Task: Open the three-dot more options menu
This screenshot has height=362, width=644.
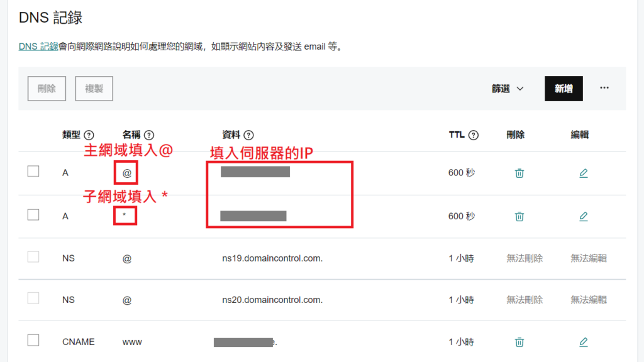Action: tap(604, 88)
